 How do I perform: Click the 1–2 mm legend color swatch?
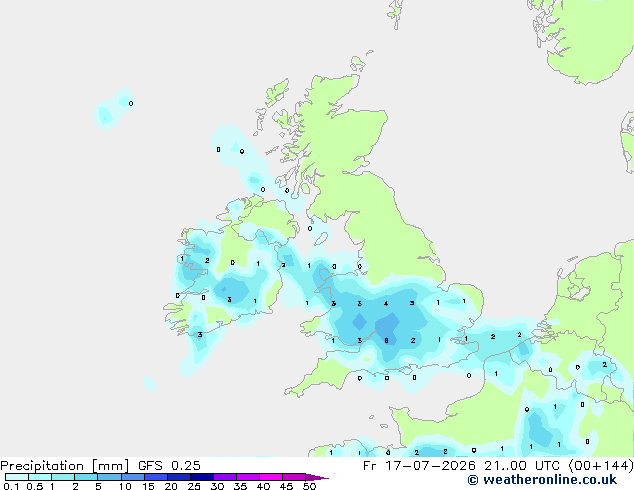pos(63,477)
